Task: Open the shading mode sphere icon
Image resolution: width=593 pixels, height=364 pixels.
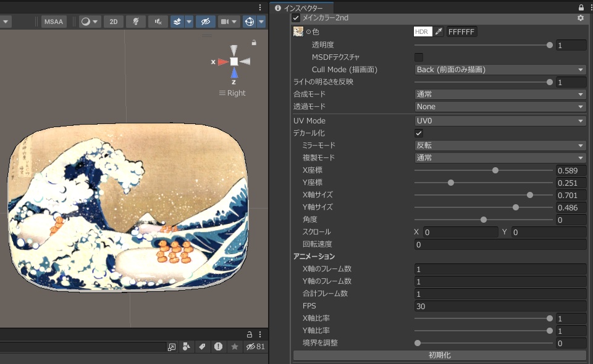Action: pyautogui.click(x=85, y=21)
